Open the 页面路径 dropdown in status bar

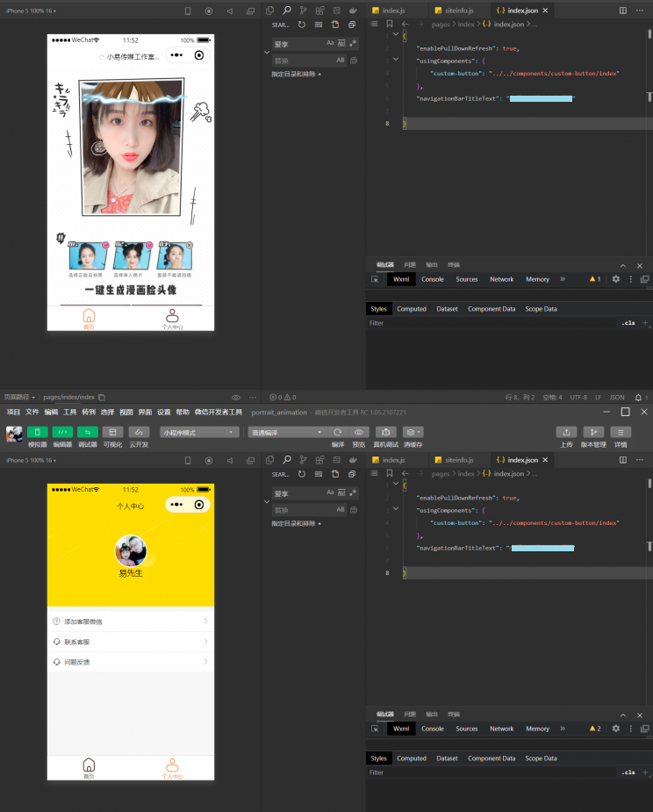coord(19,397)
